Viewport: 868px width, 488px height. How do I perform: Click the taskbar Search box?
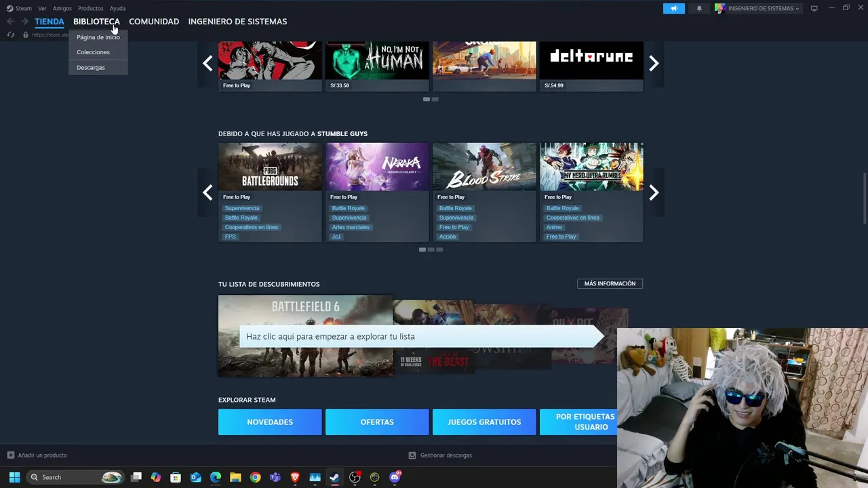[75, 477]
